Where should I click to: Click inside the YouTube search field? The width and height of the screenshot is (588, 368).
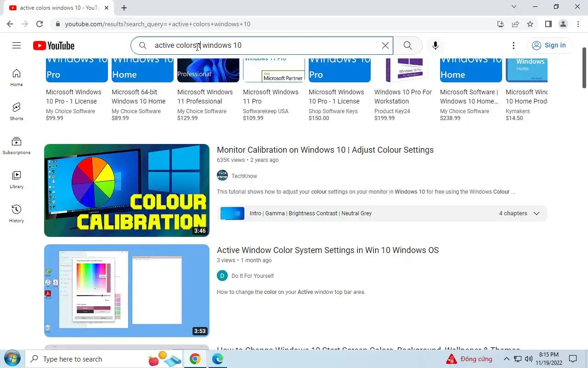[262, 45]
